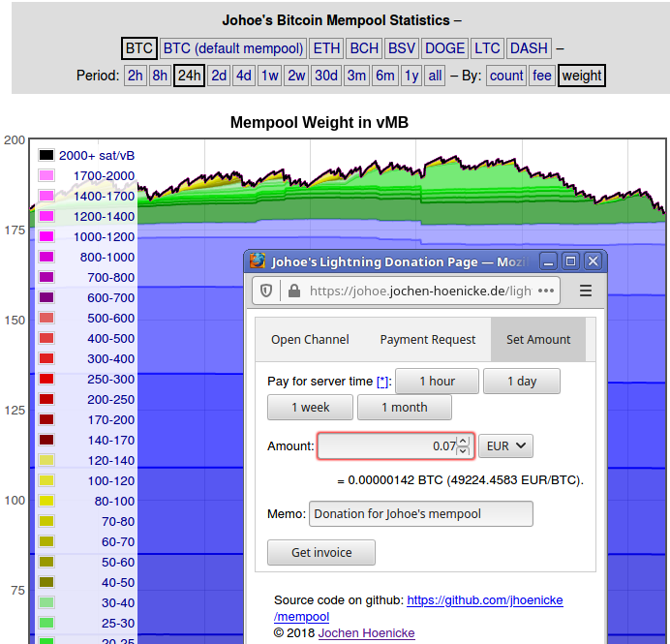Open the github jhoenicke mempool link
670x644 pixels.
(484, 600)
